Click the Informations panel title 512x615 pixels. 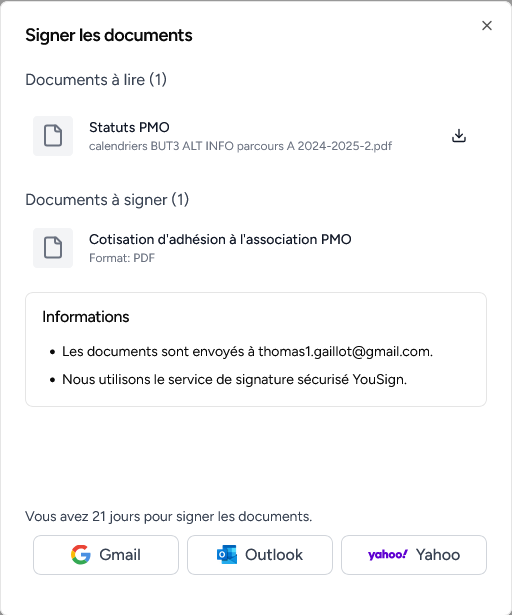86,317
